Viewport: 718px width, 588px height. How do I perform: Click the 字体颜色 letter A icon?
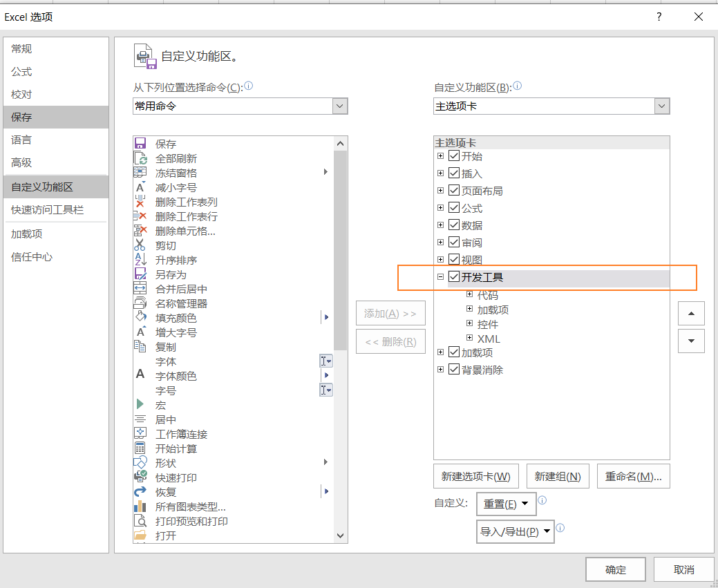[x=140, y=374]
